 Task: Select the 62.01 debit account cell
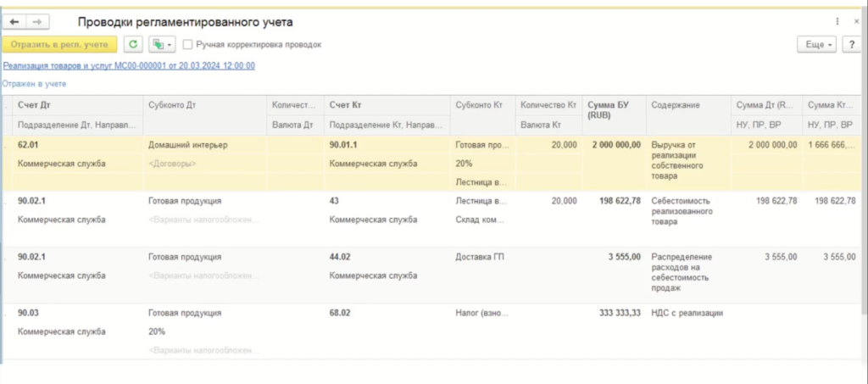(79, 145)
